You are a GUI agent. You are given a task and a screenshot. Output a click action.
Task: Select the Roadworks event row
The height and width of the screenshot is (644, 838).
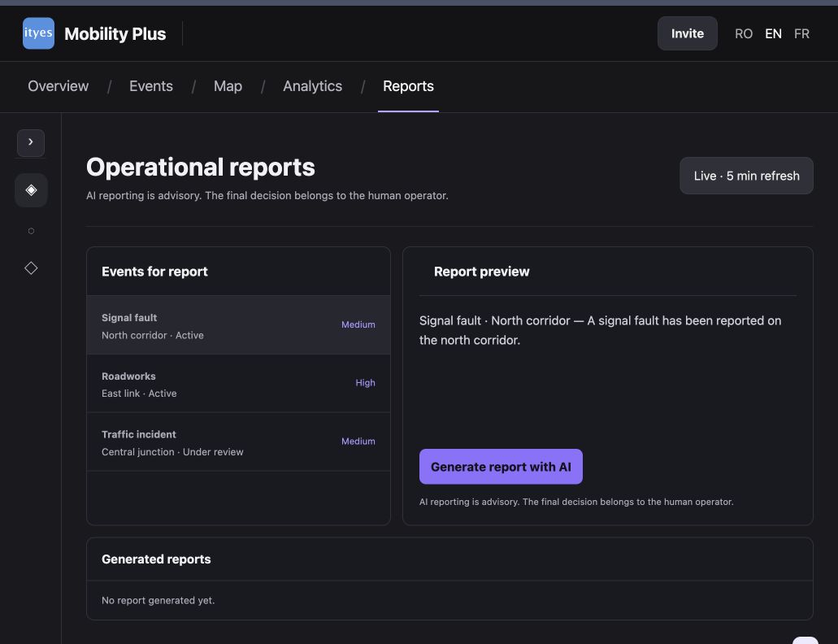pos(238,383)
